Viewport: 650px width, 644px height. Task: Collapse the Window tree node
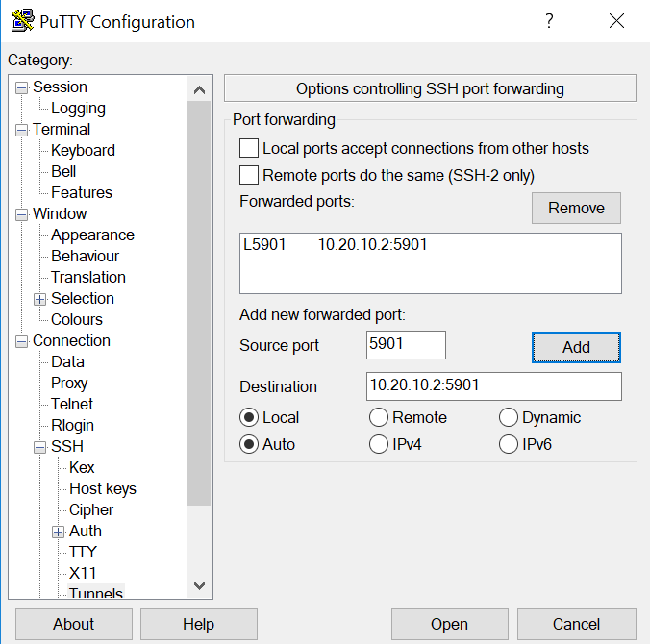(x=21, y=214)
